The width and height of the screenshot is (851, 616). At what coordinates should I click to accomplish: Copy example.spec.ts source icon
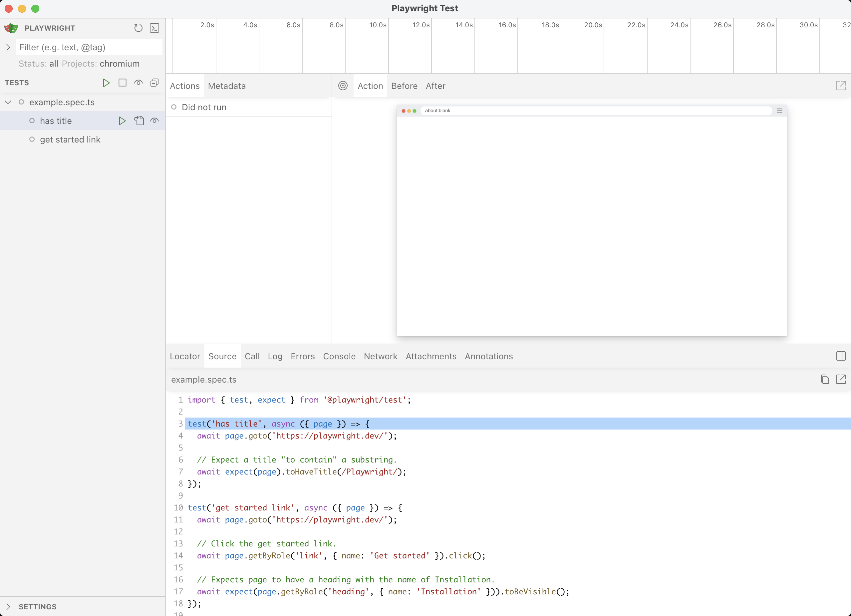coord(824,380)
